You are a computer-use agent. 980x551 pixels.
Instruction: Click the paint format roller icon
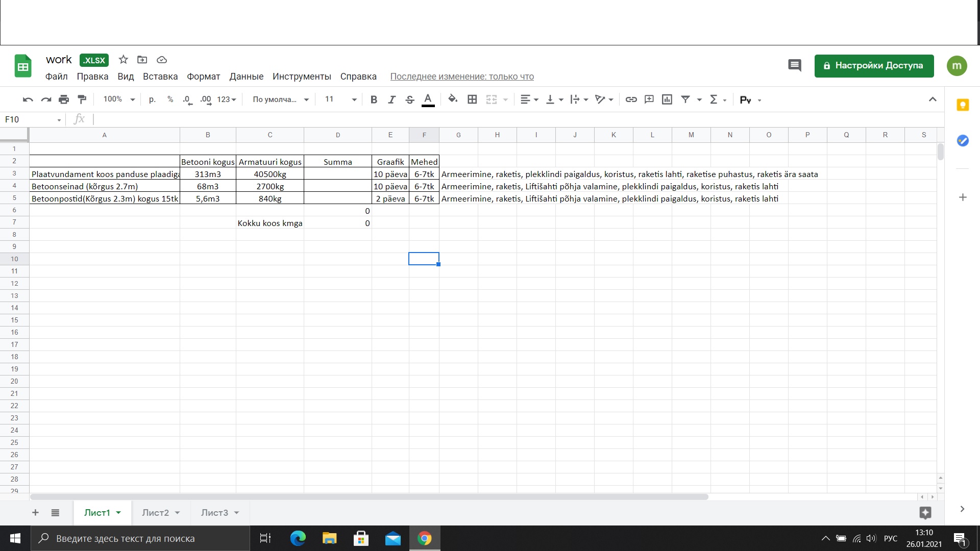pos(82,99)
